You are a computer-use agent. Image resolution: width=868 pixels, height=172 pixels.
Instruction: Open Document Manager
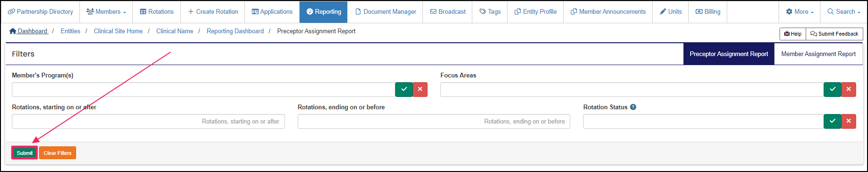[385, 12]
